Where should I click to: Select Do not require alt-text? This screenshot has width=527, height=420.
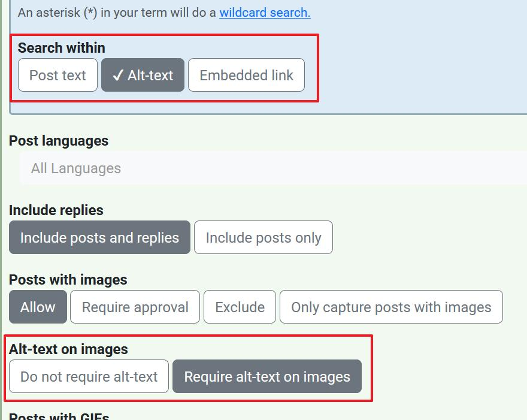(89, 377)
